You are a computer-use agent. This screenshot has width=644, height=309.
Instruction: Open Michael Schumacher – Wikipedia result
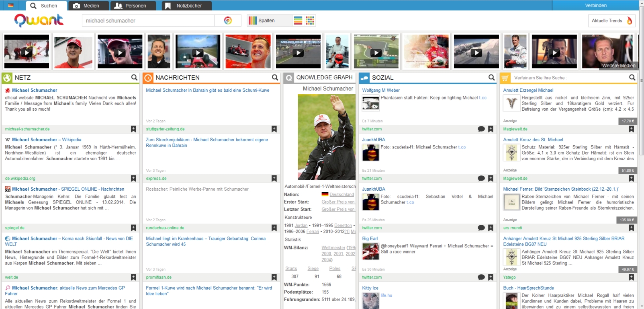(x=47, y=140)
